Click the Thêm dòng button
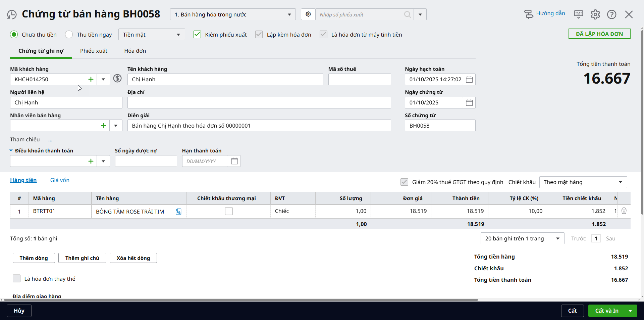The height and width of the screenshot is (320, 644). pos(34,258)
